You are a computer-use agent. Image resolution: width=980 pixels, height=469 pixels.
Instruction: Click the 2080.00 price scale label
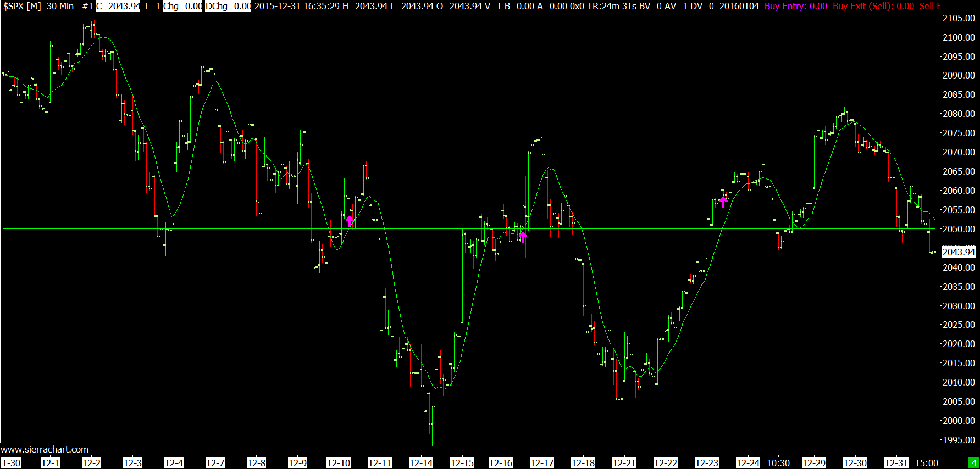pos(959,114)
